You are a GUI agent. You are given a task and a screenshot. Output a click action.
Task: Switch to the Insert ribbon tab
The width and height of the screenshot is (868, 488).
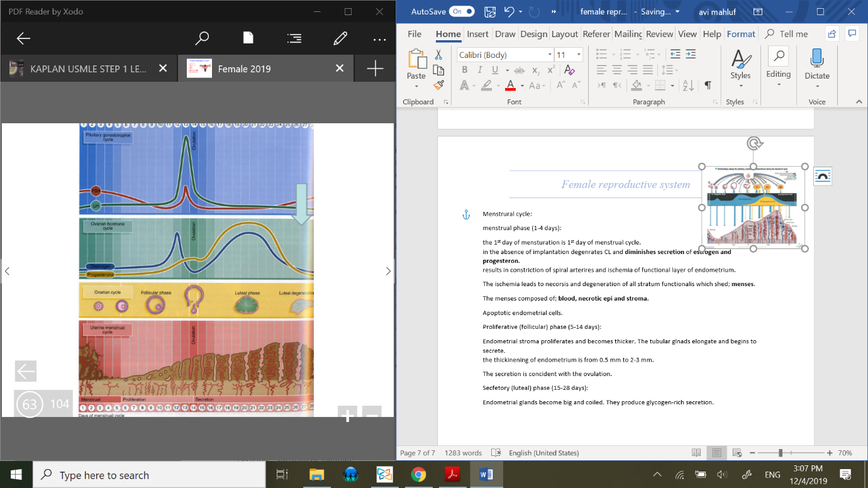tap(477, 34)
